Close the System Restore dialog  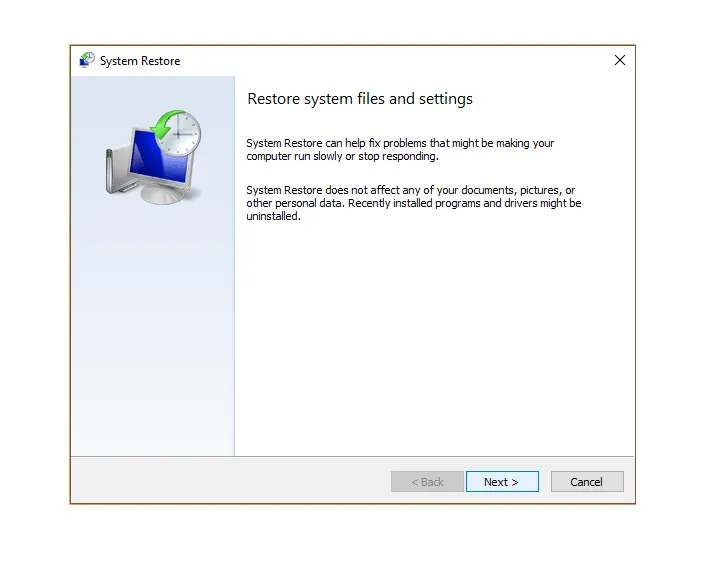click(619, 60)
